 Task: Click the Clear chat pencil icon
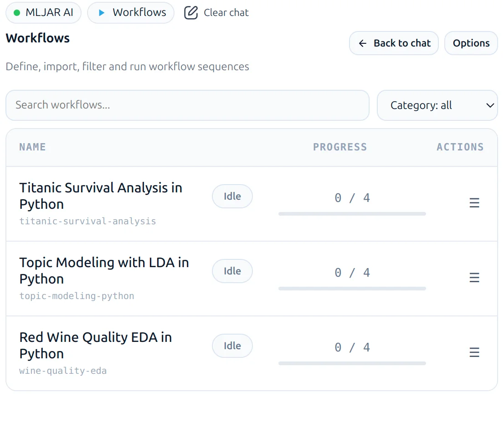pos(190,13)
